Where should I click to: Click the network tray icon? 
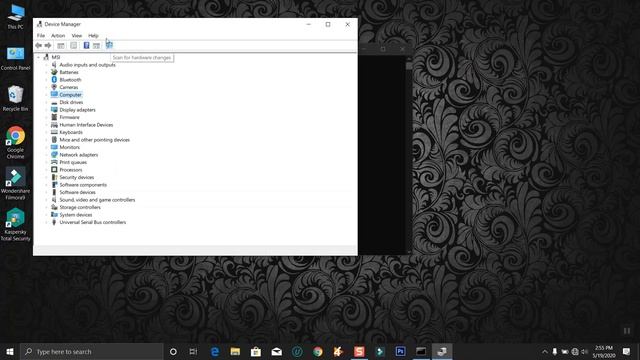(x=575, y=351)
